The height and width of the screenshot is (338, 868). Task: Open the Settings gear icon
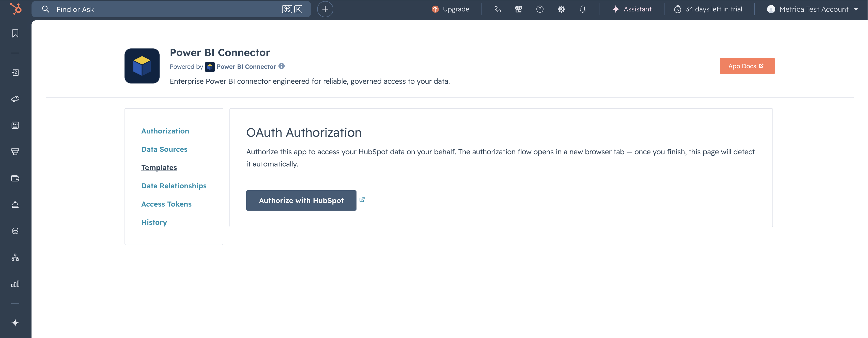pos(561,9)
